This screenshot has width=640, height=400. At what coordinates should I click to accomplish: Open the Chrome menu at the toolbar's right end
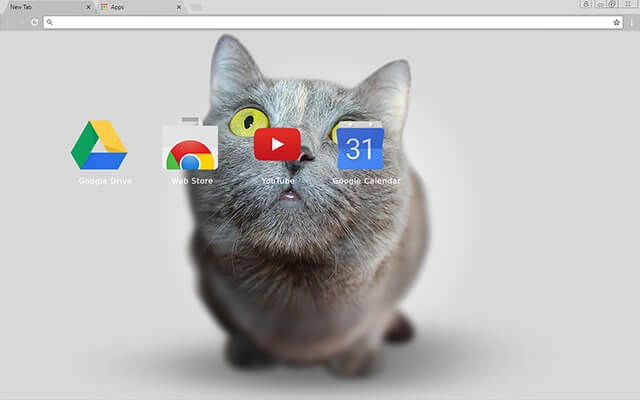[x=631, y=22]
